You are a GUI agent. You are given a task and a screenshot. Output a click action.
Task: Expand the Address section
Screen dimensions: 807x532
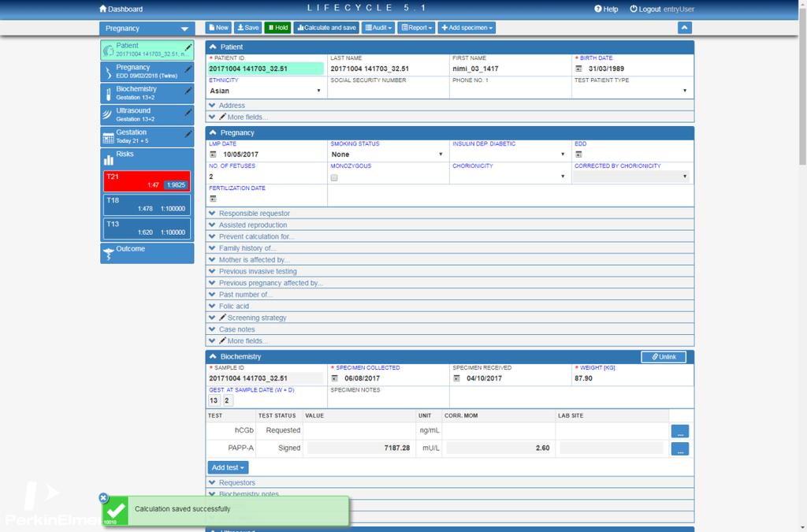(x=449, y=106)
